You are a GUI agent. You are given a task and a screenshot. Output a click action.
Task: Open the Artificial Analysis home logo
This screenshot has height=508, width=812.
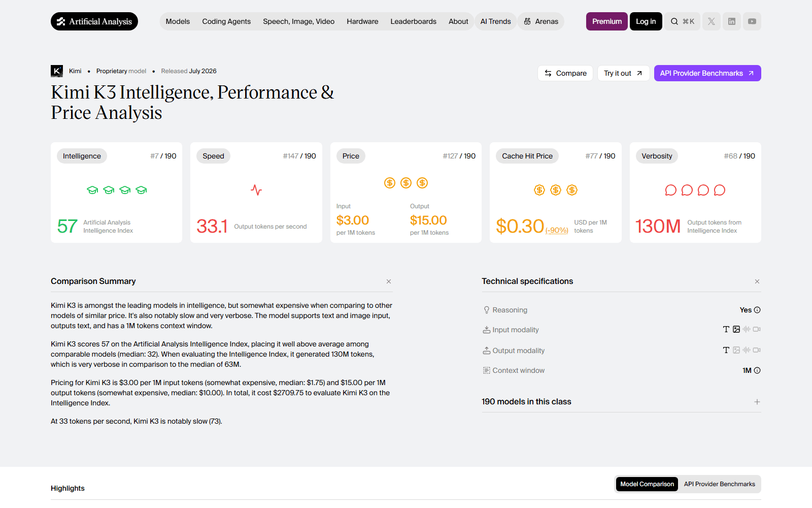click(94, 21)
